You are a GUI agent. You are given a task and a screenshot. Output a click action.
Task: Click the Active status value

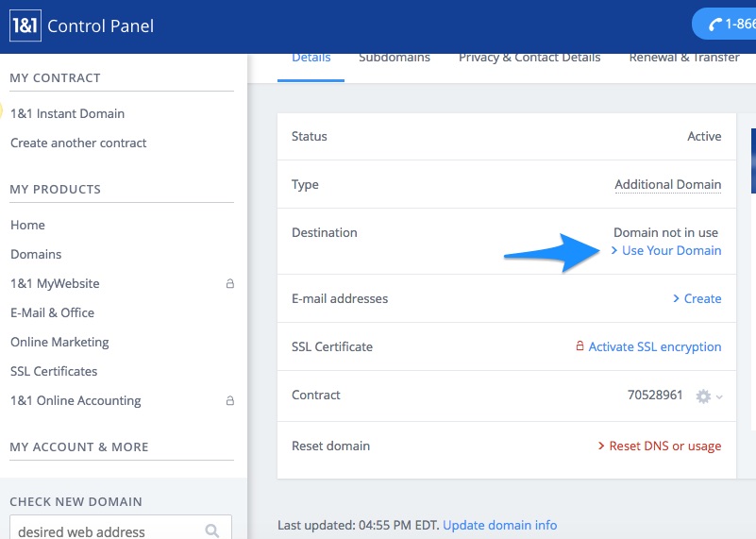[x=704, y=137]
